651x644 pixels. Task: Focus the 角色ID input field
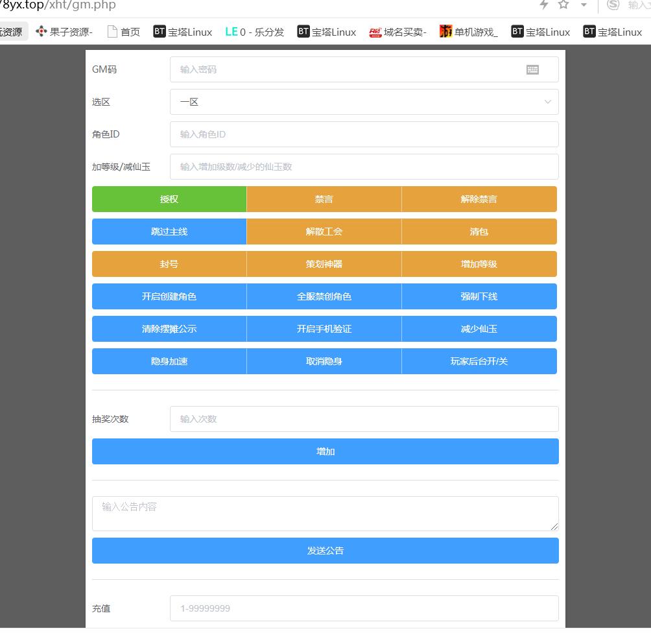tap(364, 134)
